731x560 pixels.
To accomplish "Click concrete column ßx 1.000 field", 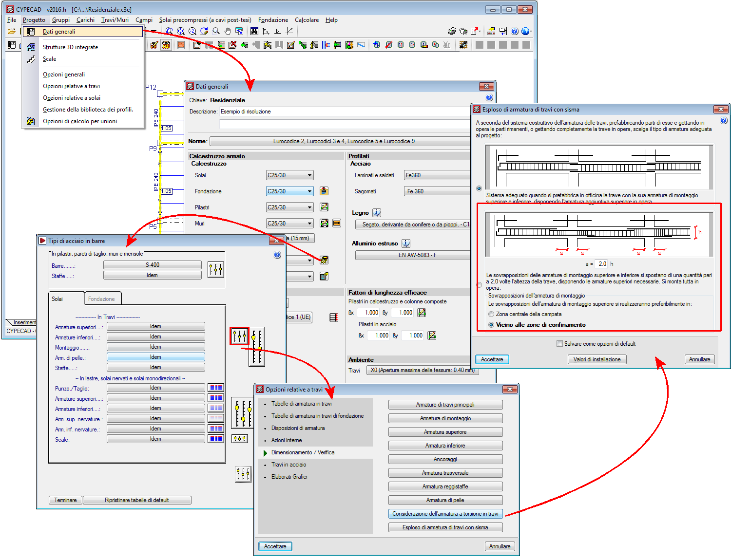I will [368, 313].
